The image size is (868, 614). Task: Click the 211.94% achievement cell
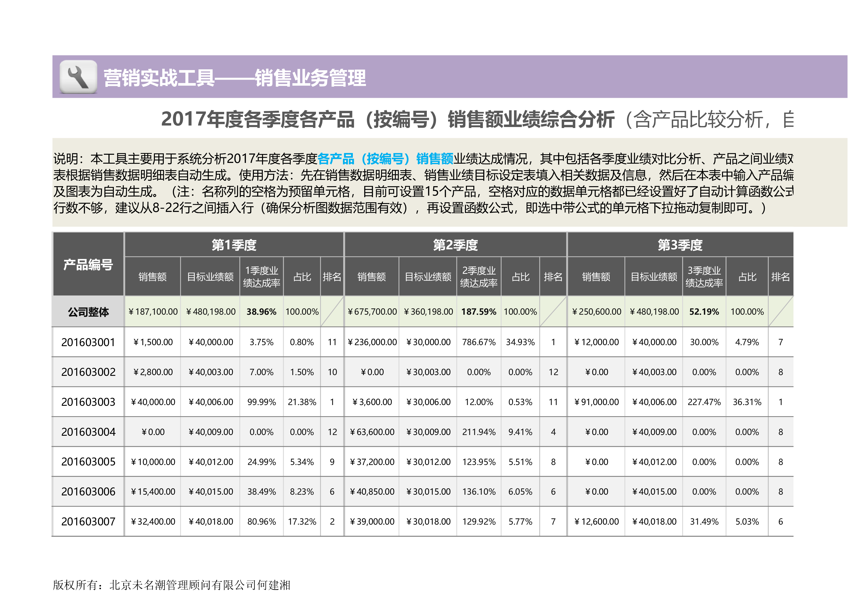pos(479,432)
